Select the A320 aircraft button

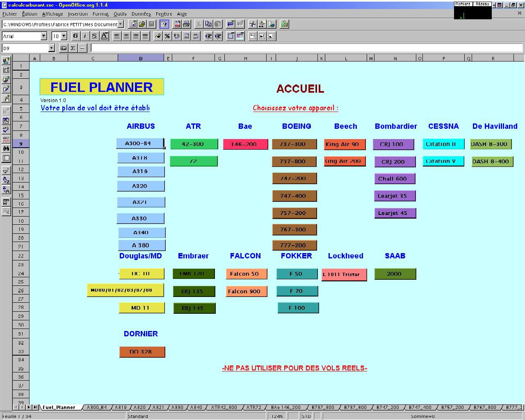[140, 186]
